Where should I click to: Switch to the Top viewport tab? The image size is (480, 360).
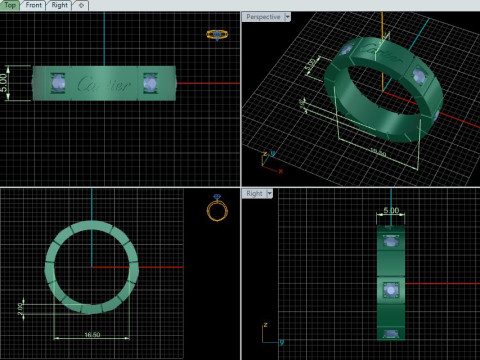(10, 5)
